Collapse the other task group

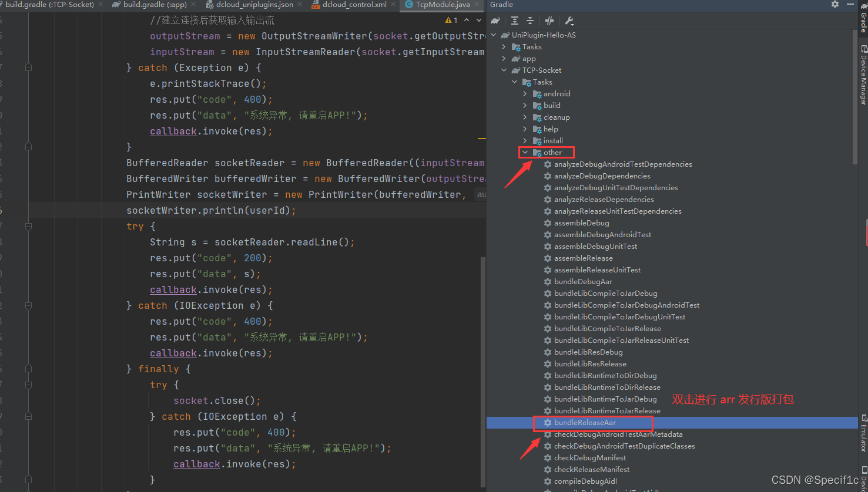pos(525,153)
